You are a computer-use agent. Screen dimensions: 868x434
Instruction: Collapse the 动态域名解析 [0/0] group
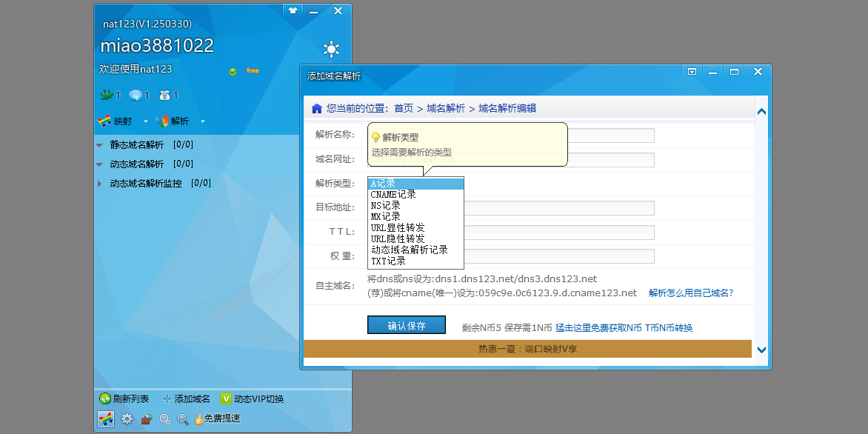click(100, 164)
